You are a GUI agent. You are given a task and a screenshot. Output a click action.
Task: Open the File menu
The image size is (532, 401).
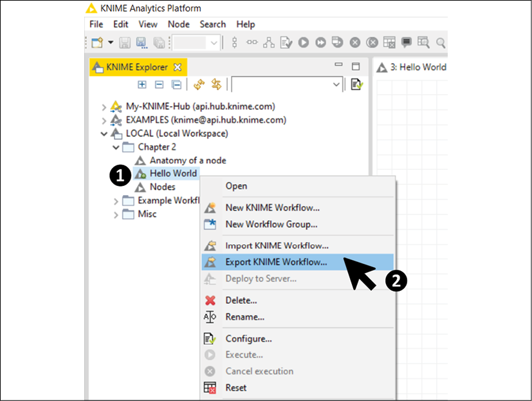pos(96,24)
